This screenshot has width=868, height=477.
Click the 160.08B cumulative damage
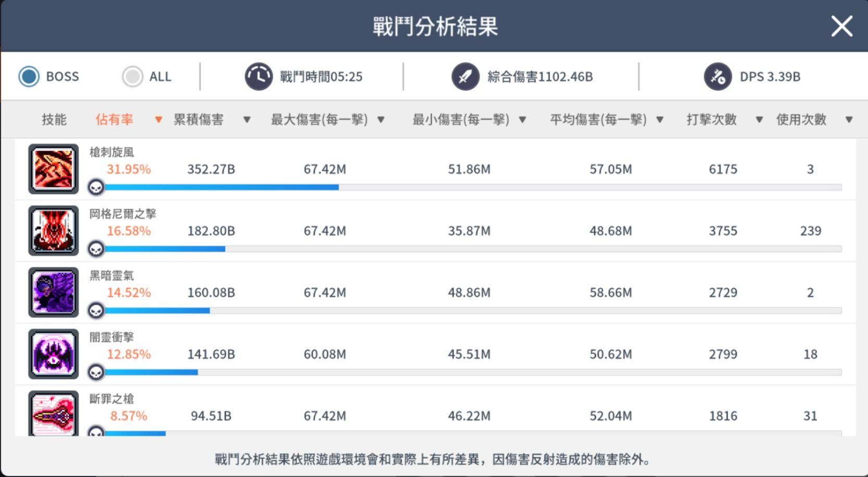[x=211, y=292]
